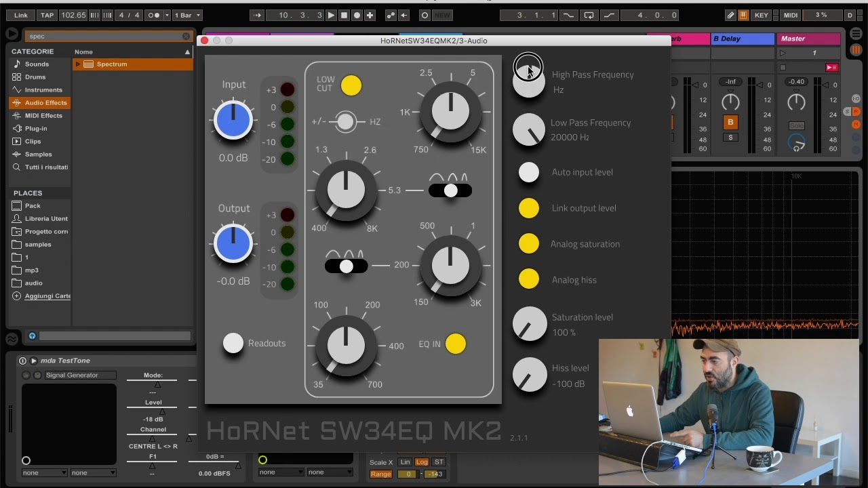Click the Stop All Clips square in Master
The image size is (868, 488).
pyautogui.click(x=783, y=67)
